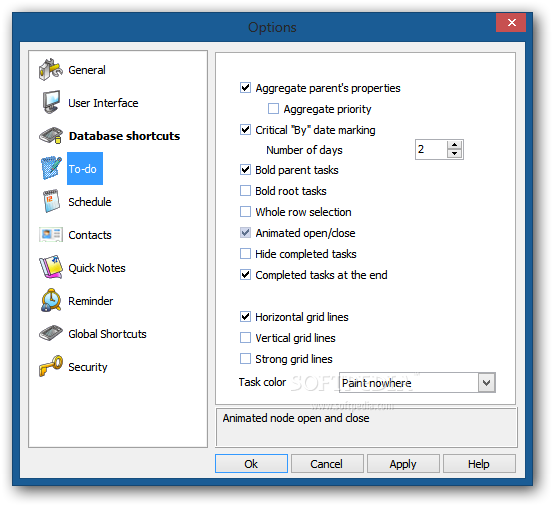
Task: Enable Bold root tasks
Action: click(x=245, y=190)
